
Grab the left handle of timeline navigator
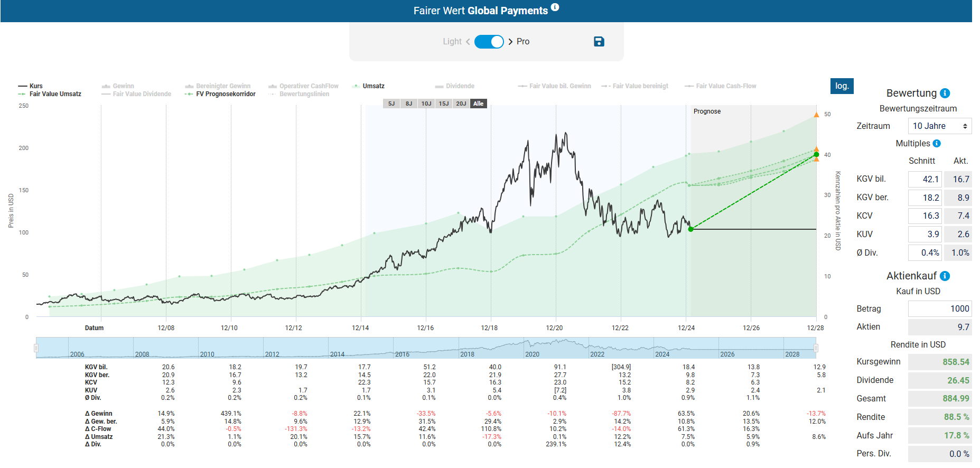click(x=36, y=348)
